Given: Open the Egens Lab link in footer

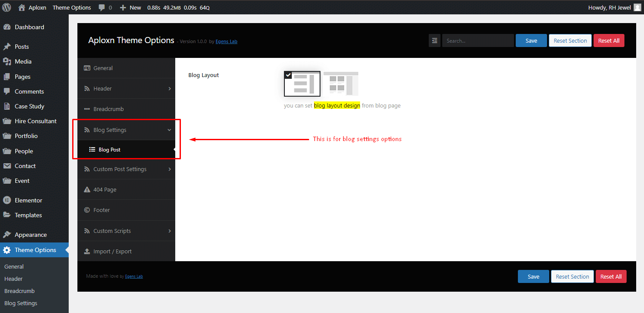Looking at the screenshot, I should (134, 276).
